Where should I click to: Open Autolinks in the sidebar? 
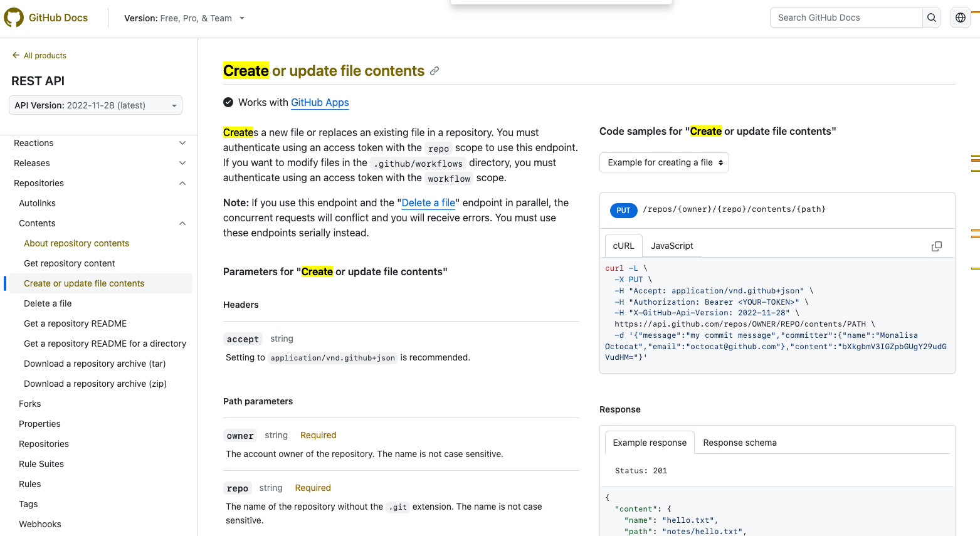tap(37, 203)
